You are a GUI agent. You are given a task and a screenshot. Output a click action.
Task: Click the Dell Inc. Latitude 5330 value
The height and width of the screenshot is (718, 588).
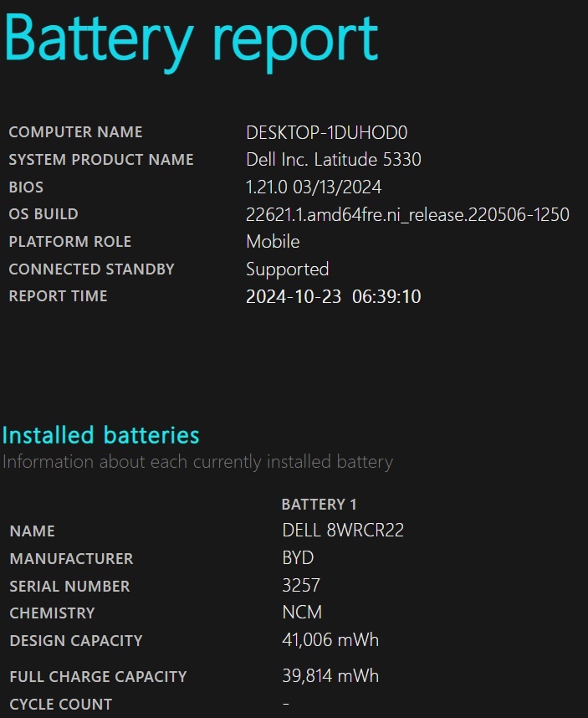tap(334, 159)
